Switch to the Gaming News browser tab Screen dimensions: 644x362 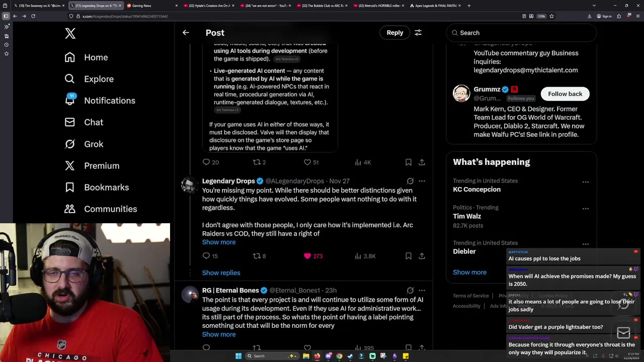pos(152,6)
